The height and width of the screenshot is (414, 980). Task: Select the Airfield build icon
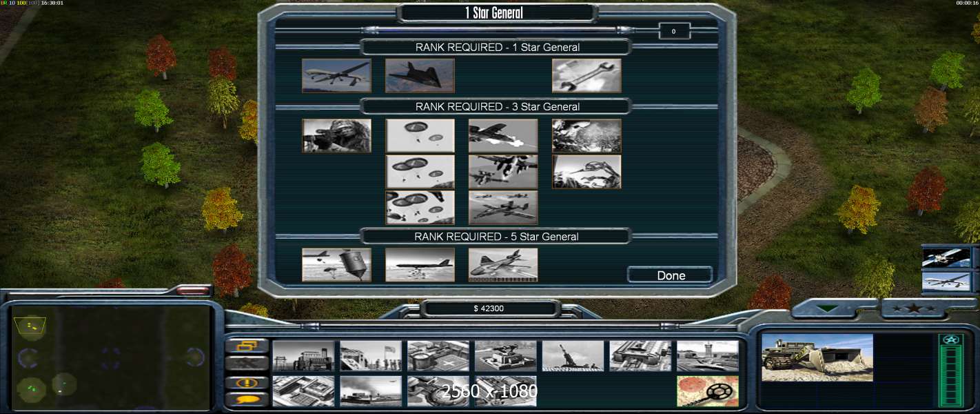pos(708,356)
